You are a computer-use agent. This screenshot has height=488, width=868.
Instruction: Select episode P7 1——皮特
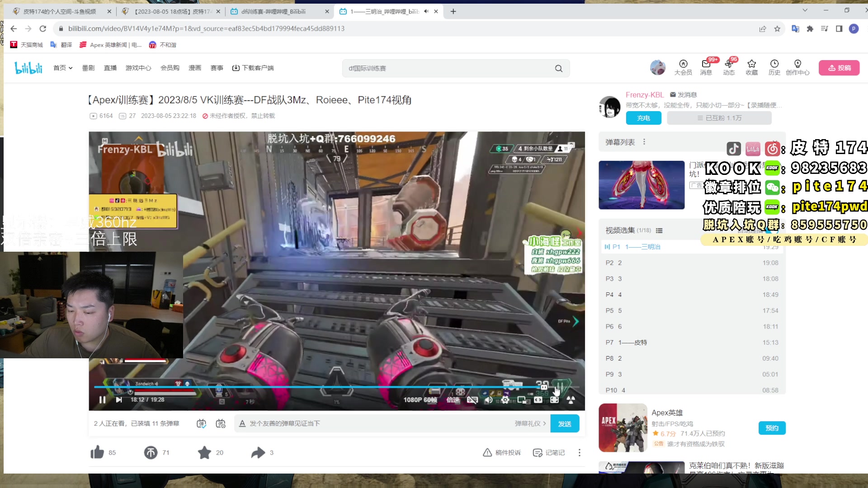pos(633,343)
